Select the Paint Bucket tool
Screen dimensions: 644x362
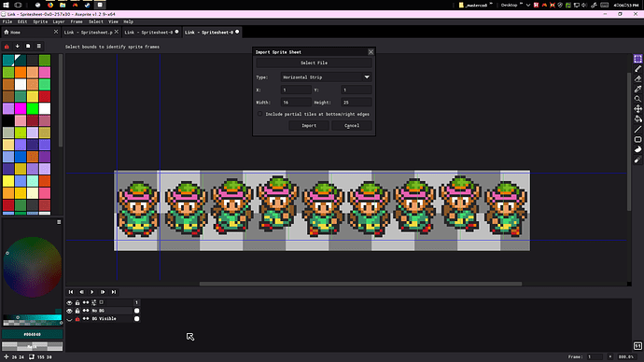637,119
